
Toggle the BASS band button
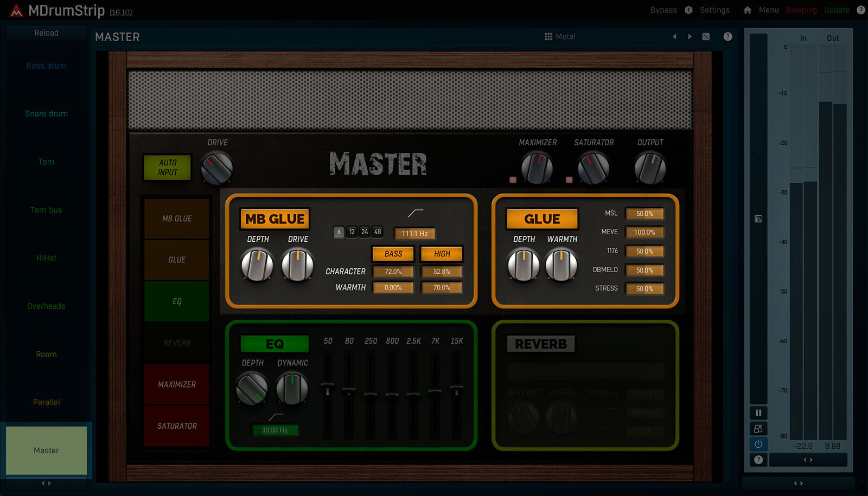pos(393,254)
